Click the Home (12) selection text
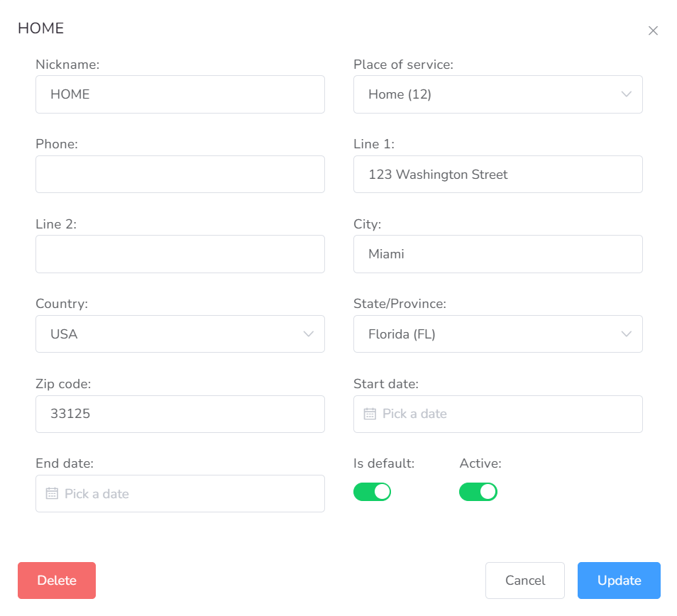677x616 pixels. 400,94
